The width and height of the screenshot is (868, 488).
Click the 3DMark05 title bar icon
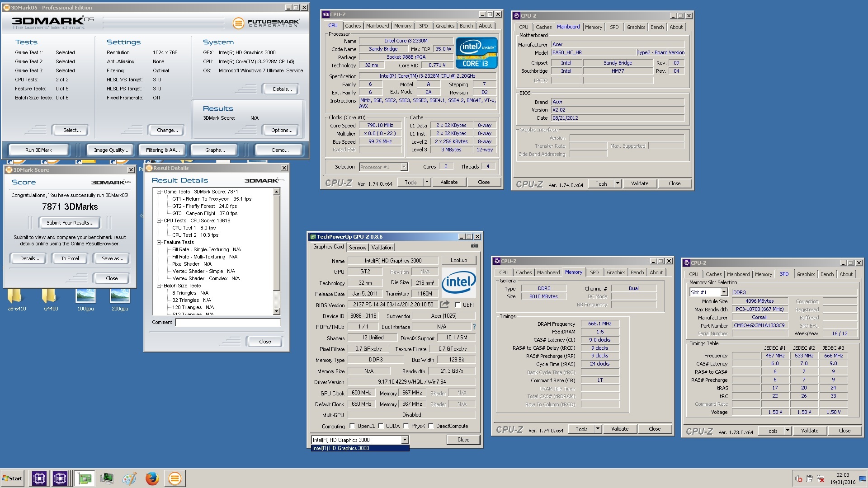[6, 7]
